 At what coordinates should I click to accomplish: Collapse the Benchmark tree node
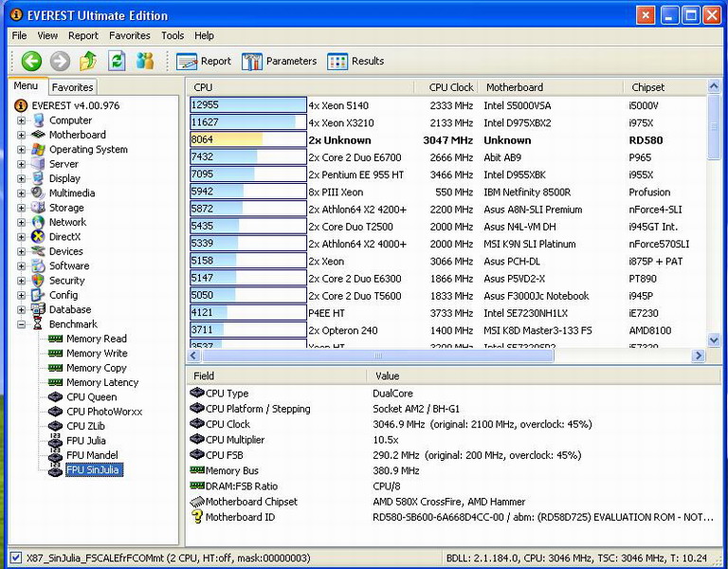pos(21,324)
